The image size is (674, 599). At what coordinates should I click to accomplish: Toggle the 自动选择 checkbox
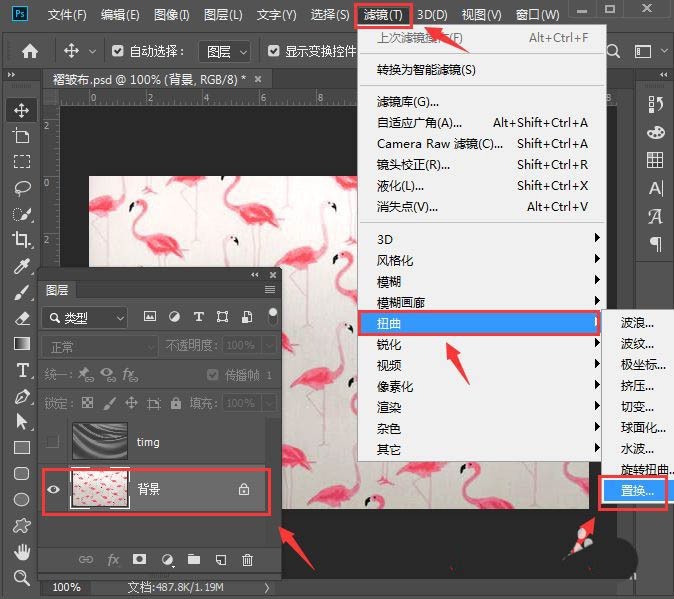tap(117, 51)
